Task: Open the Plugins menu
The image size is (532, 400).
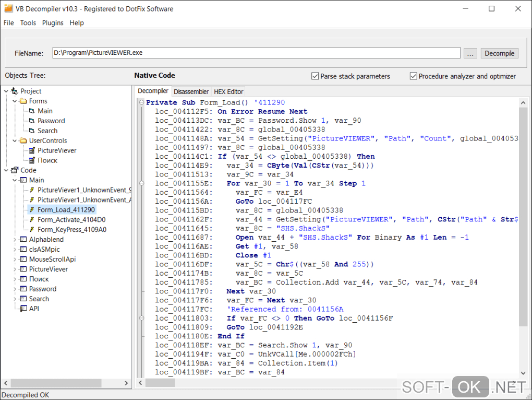Action: (53, 23)
